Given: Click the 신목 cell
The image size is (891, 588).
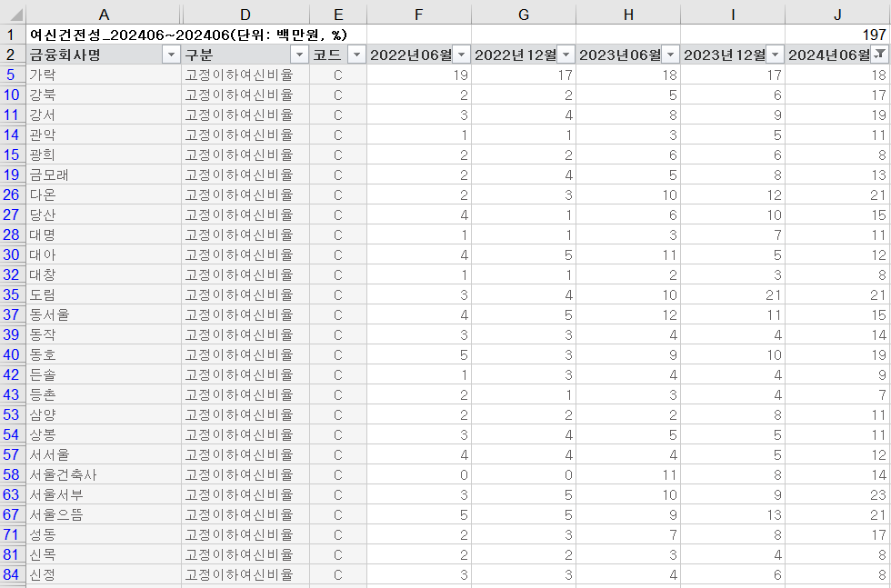Looking at the screenshot, I should (x=104, y=554).
